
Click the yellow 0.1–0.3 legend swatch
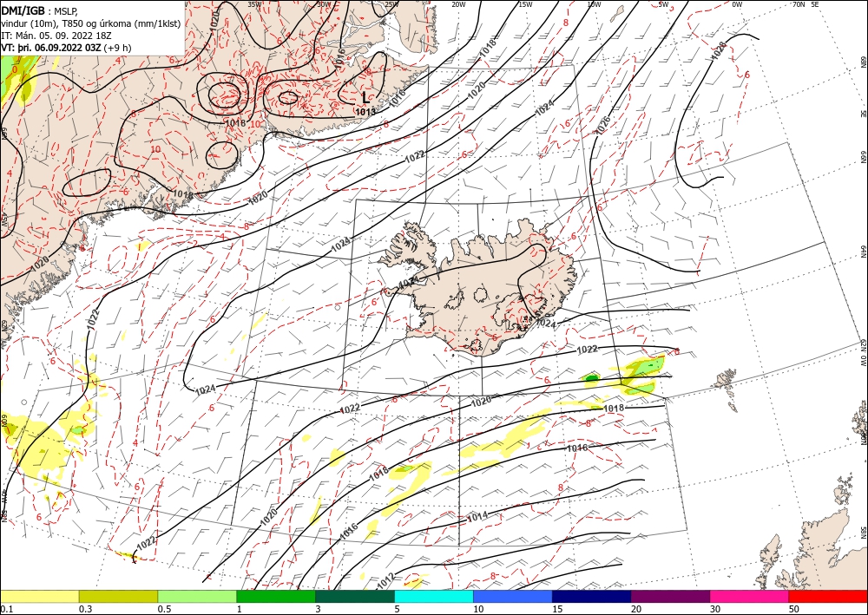(x=39, y=596)
